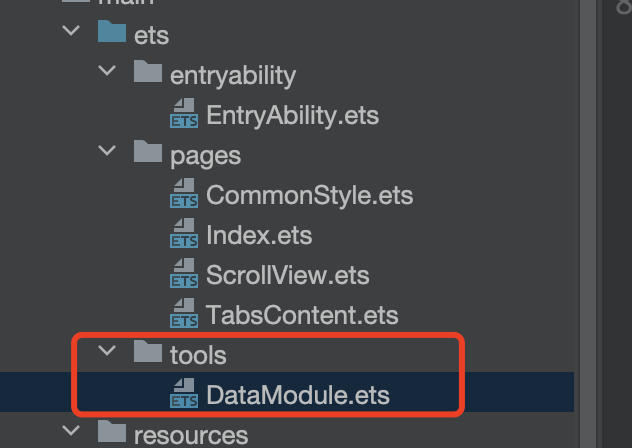This screenshot has height=448, width=632.
Task: Collapse the pages folder arrow
Action: coord(107,154)
